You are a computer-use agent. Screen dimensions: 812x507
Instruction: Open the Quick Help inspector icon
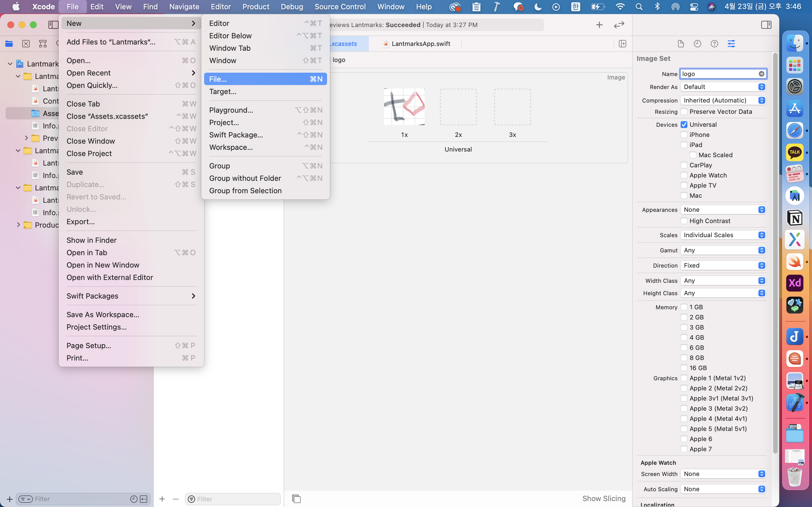714,44
